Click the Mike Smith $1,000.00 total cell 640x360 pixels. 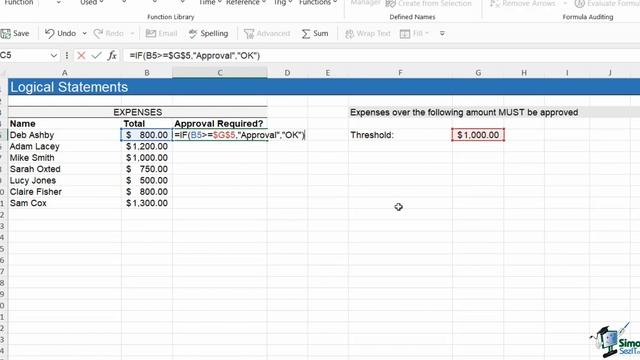pyautogui.click(x=147, y=158)
